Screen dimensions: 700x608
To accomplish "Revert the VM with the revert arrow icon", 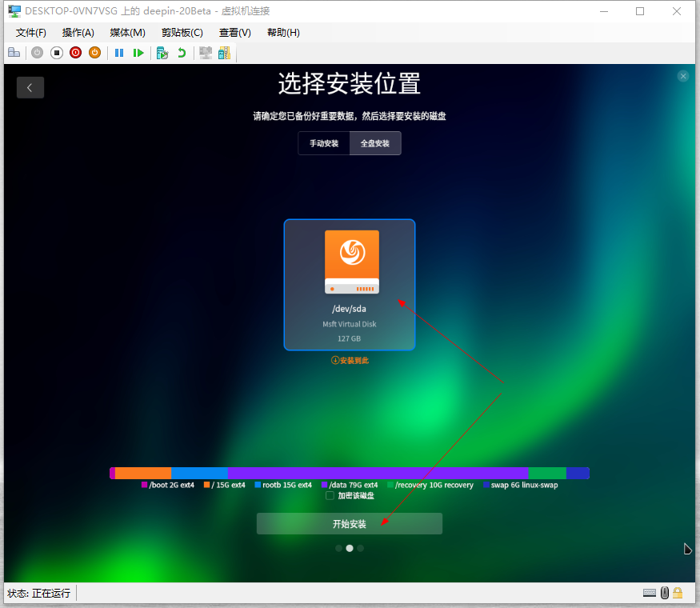I will click(182, 52).
